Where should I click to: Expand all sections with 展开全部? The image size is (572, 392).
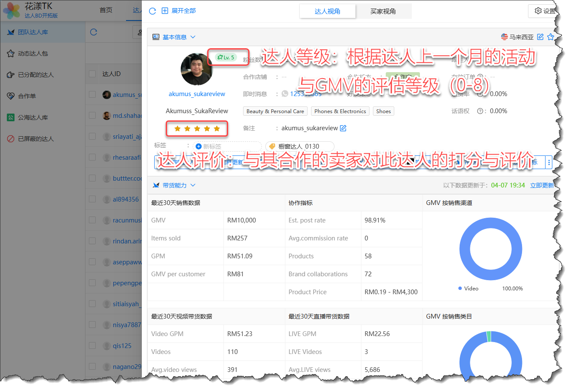(x=179, y=11)
